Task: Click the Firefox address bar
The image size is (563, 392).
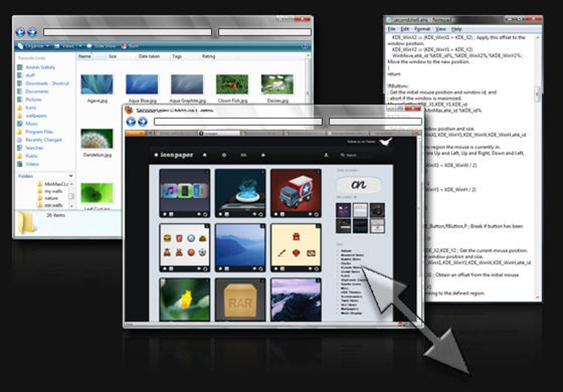Action: tap(238, 122)
